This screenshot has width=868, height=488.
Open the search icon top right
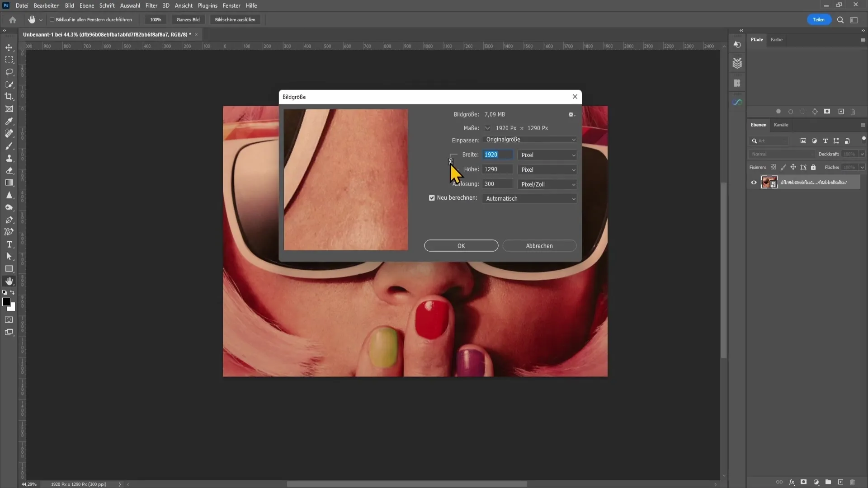[840, 20]
